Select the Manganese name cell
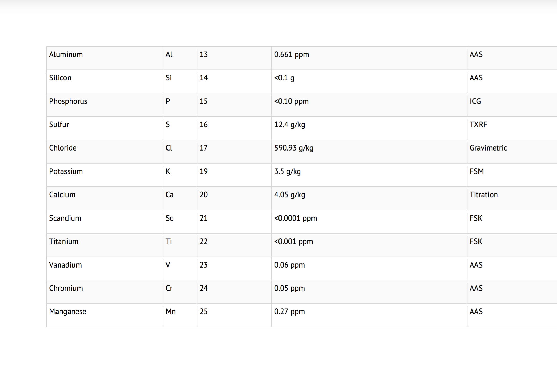The image size is (557, 392). click(x=68, y=311)
